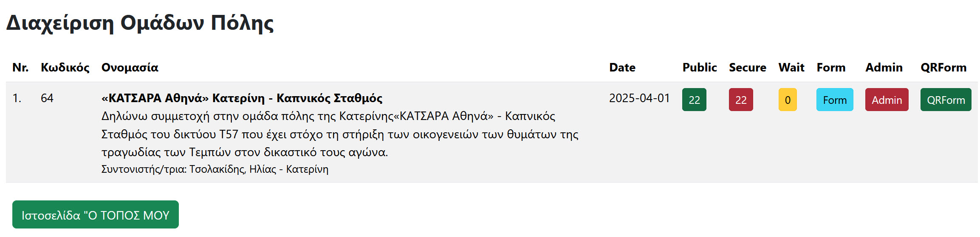980x237 pixels.
Task: Open the red Admin button
Action: pyautogui.click(x=887, y=100)
